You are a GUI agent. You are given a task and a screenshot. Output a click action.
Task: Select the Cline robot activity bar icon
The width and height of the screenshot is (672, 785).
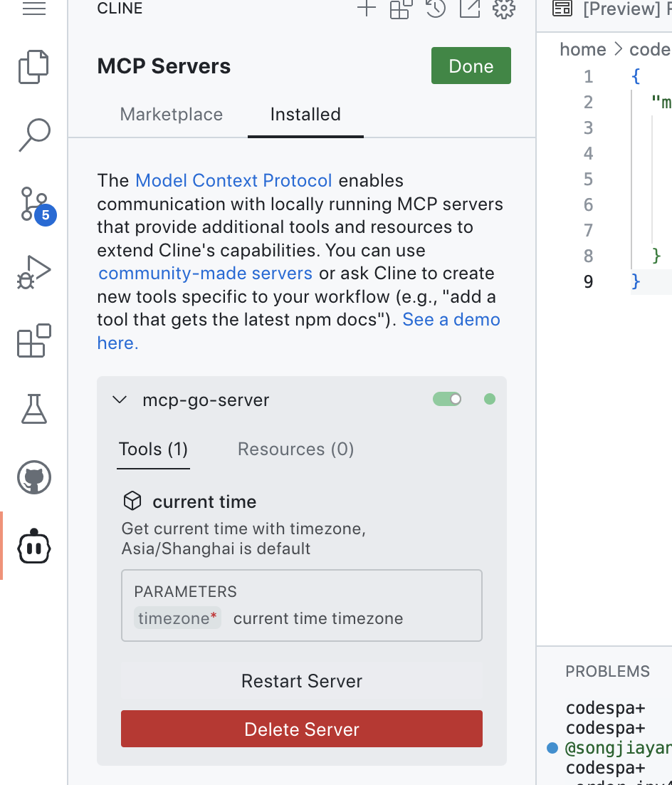coord(33,546)
